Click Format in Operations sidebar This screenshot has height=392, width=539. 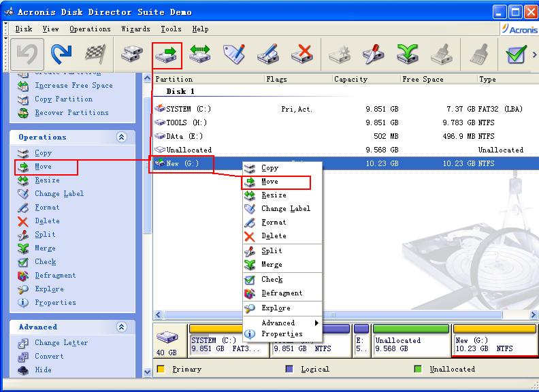click(47, 207)
